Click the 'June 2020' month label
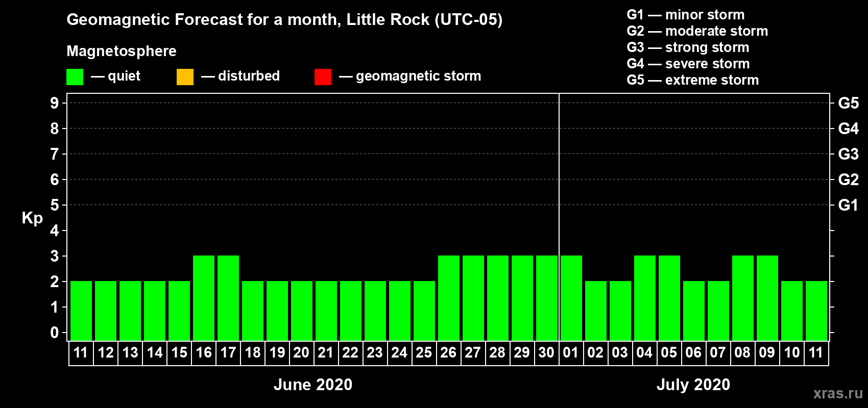The height and width of the screenshot is (408, 868). 313,385
